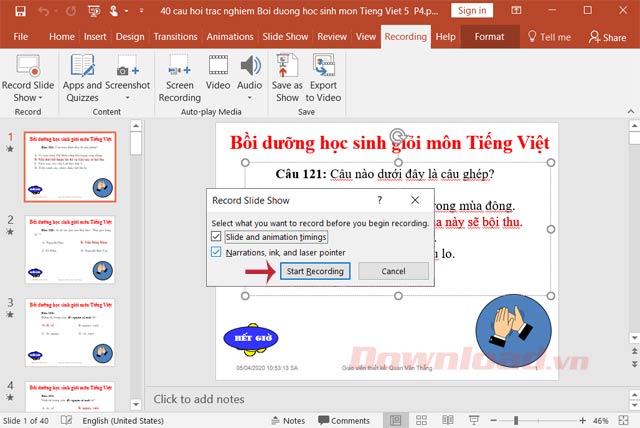Switch to the Animations tab
Viewport: 640px width, 428px height.
coord(230,37)
